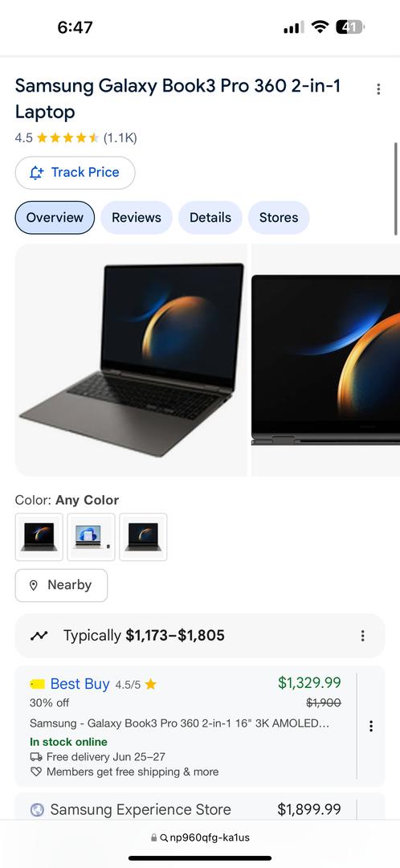Open the three-dot menu beside product title
The width and height of the screenshot is (400, 868).
tap(378, 89)
